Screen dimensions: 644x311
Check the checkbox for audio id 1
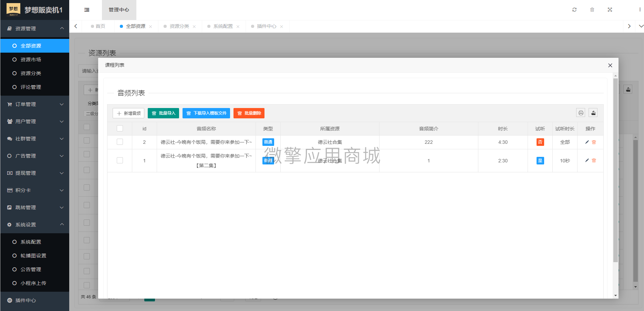120,160
